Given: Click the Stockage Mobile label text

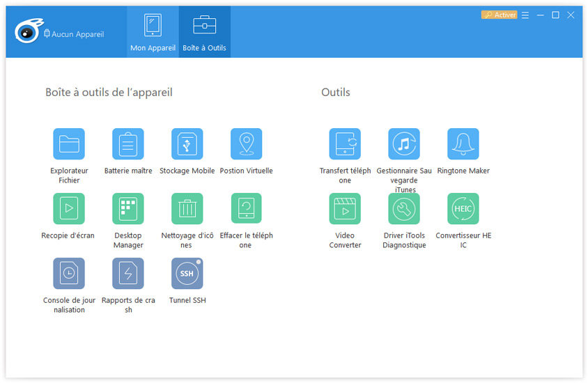Looking at the screenshot, I should point(187,171).
